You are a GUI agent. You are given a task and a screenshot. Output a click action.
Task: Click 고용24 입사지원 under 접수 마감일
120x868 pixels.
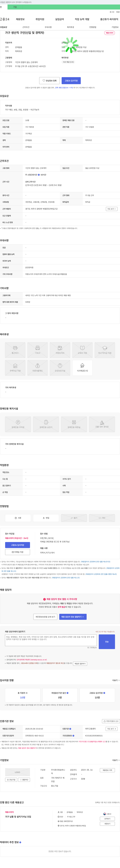(x=17, y=545)
